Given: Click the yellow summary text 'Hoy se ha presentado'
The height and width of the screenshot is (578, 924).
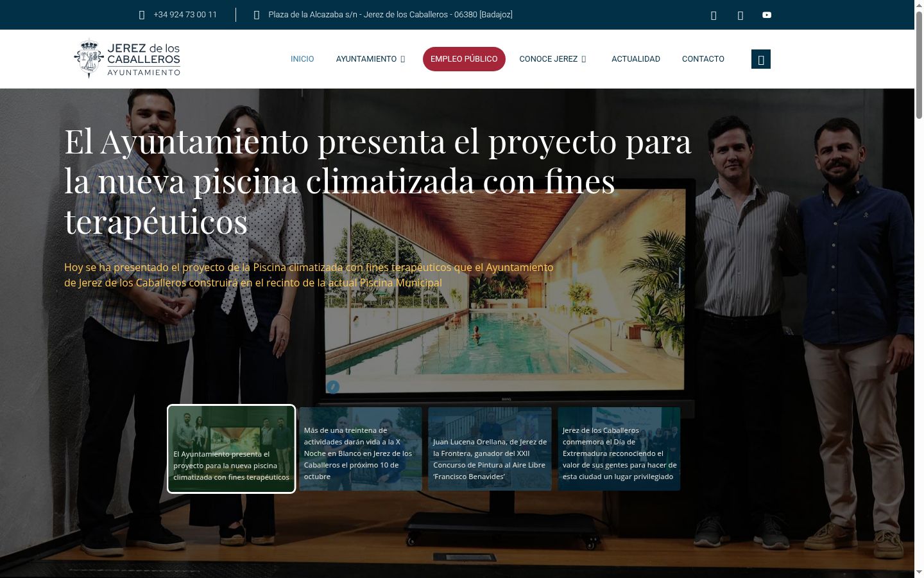Looking at the screenshot, I should pos(309,275).
